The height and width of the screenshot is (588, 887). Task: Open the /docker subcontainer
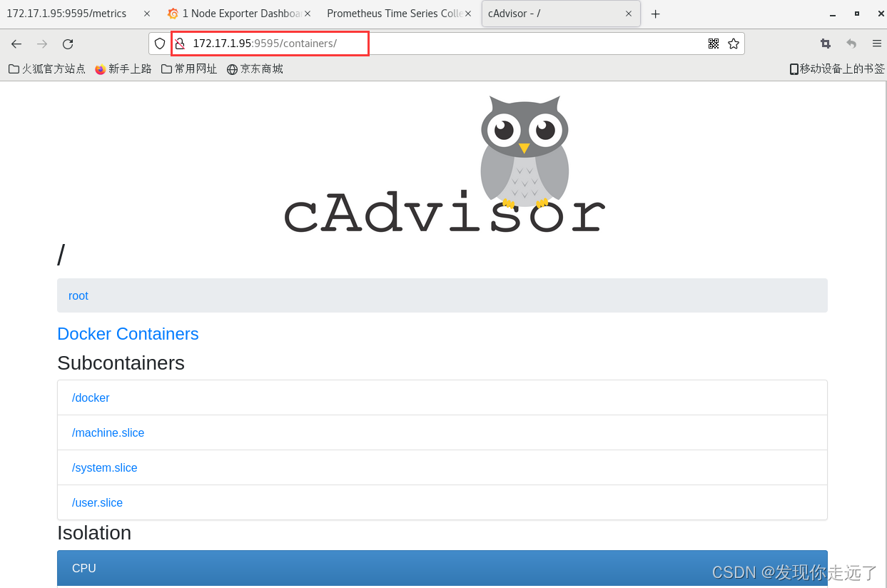click(91, 397)
